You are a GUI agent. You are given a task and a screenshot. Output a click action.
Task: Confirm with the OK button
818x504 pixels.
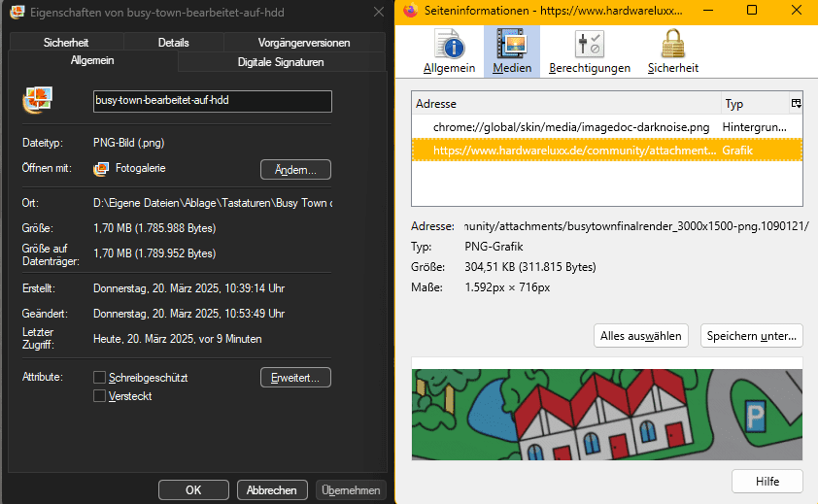[x=193, y=489]
